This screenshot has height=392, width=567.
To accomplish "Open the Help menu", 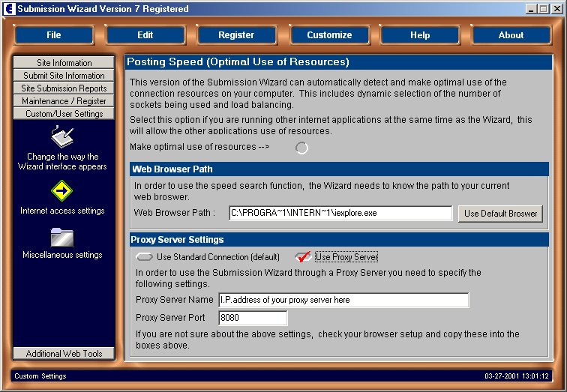I will (420, 35).
